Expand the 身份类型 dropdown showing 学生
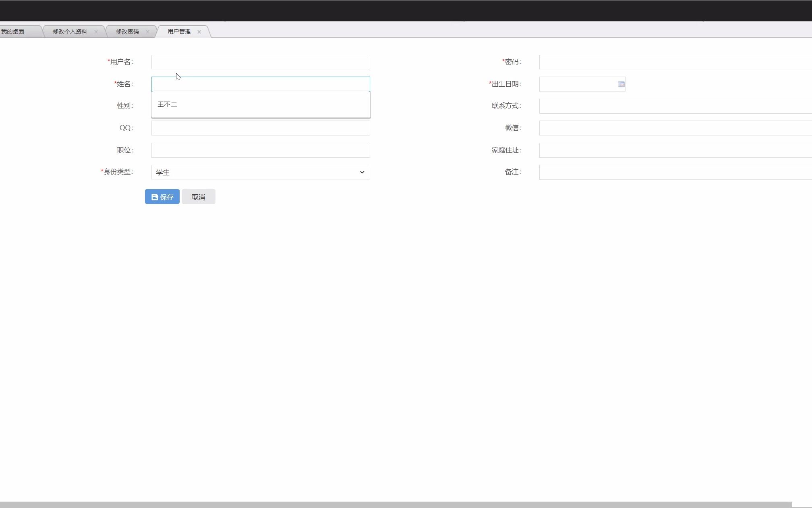 click(261, 172)
